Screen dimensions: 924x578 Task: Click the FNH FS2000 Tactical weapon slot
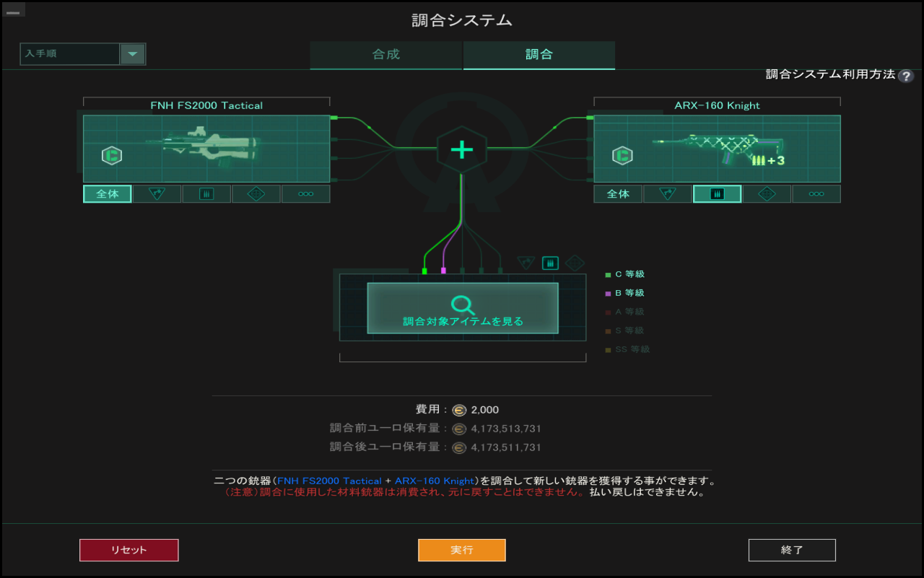[206, 149]
